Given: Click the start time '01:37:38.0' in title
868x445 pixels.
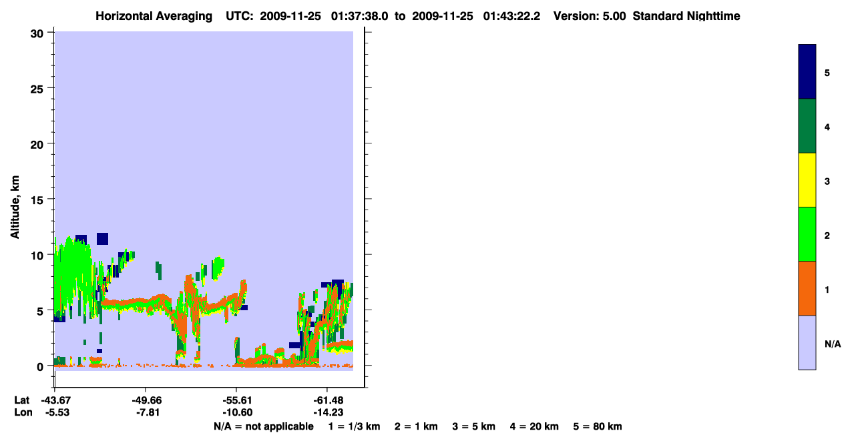Looking at the screenshot, I should tap(359, 16).
